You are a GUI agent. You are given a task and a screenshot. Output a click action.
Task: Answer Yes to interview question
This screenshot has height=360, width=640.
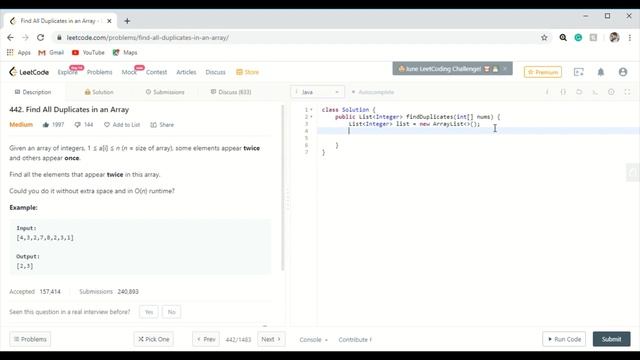[x=149, y=312]
